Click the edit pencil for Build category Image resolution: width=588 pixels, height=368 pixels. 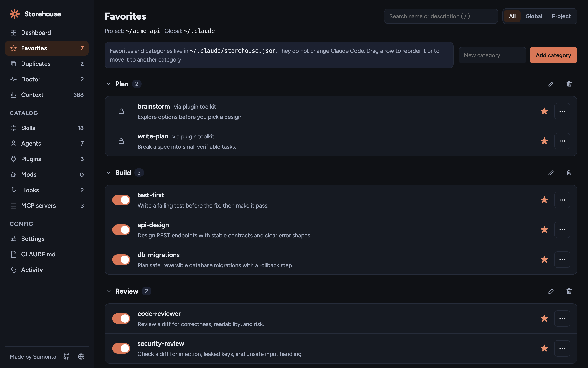pyautogui.click(x=551, y=173)
